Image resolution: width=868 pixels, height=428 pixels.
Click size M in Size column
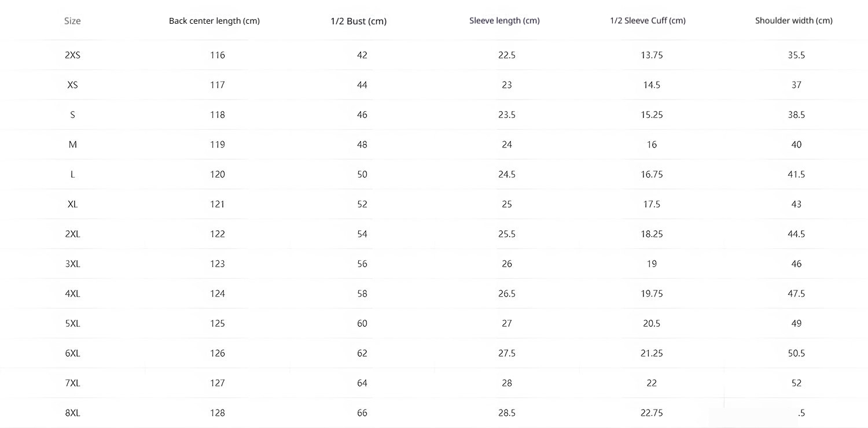(x=72, y=145)
